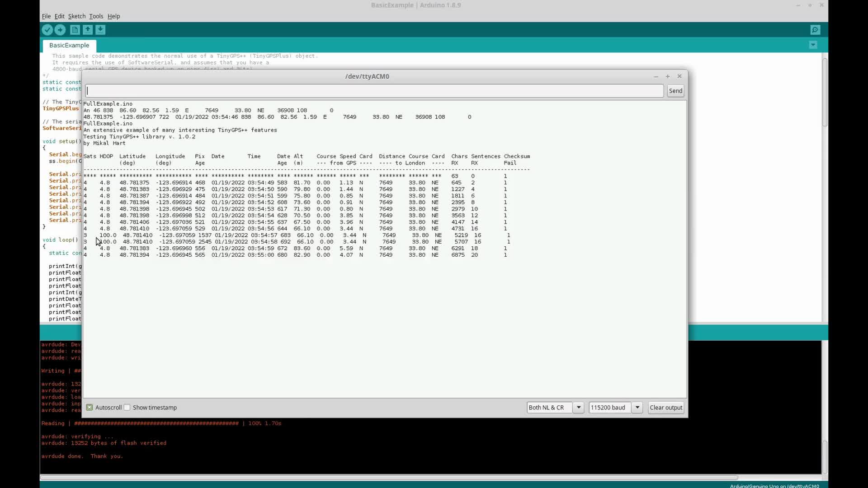Minimize the /dev/ttyACM0 serial monitor window
868x488 pixels.
point(656,76)
